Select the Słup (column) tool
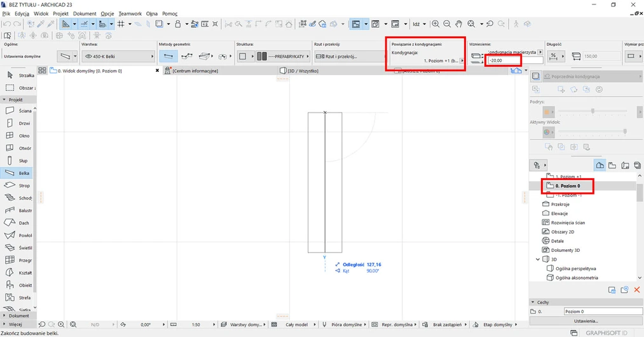The height and width of the screenshot is (337, 644). click(18, 161)
